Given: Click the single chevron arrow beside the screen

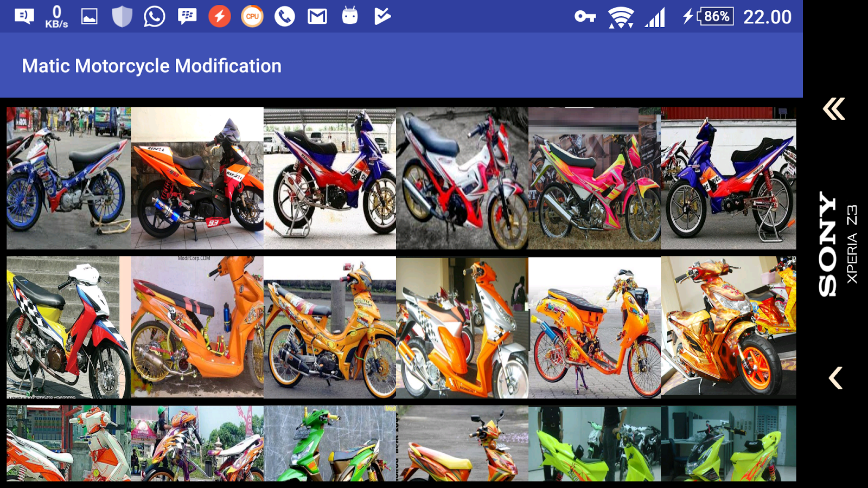Looking at the screenshot, I should [836, 378].
